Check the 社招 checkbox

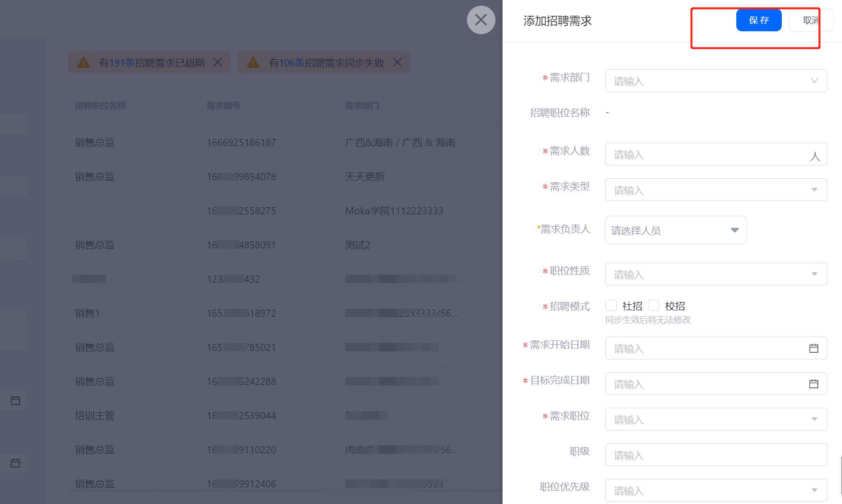tap(611, 305)
